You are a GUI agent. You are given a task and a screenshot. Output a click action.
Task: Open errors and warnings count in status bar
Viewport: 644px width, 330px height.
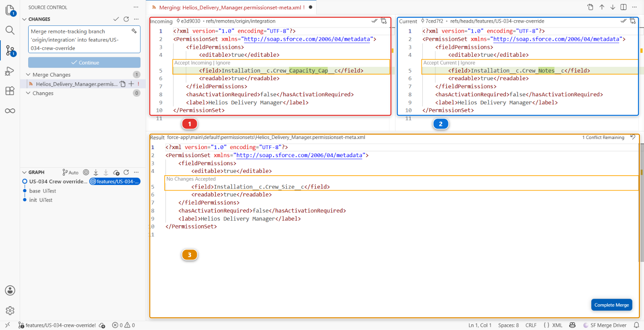coord(124,325)
